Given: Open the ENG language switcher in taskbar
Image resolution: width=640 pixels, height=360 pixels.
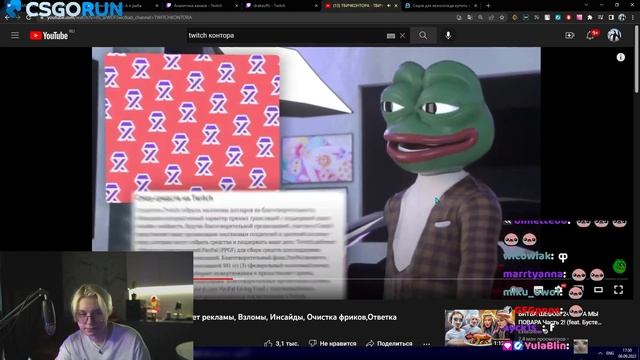Looking at the screenshot, I should coord(610,353).
